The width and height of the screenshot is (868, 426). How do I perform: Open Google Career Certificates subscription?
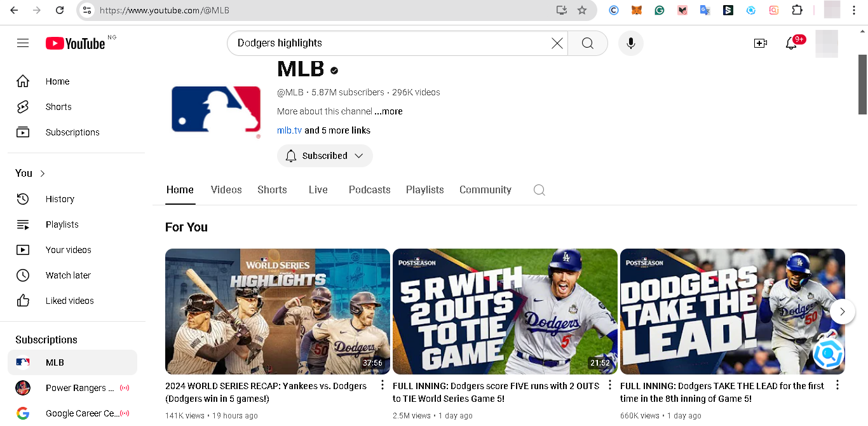pyautogui.click(x=72, y=413)
